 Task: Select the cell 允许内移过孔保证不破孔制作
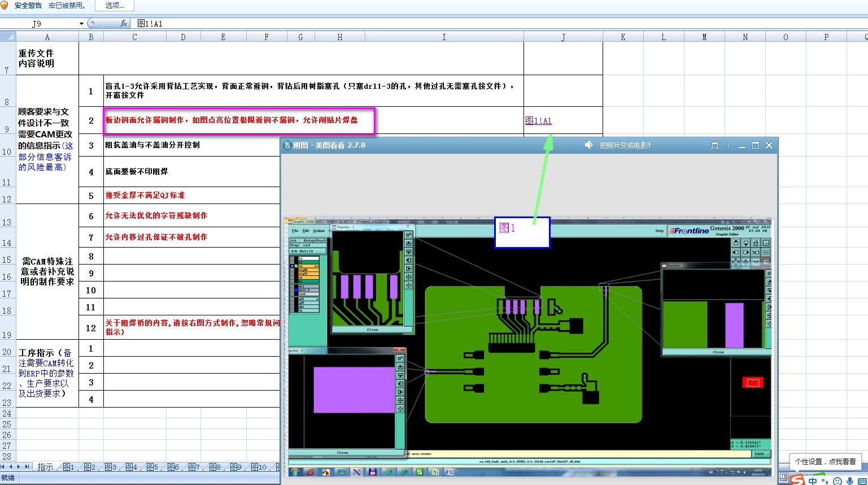[x=191, y=237]
